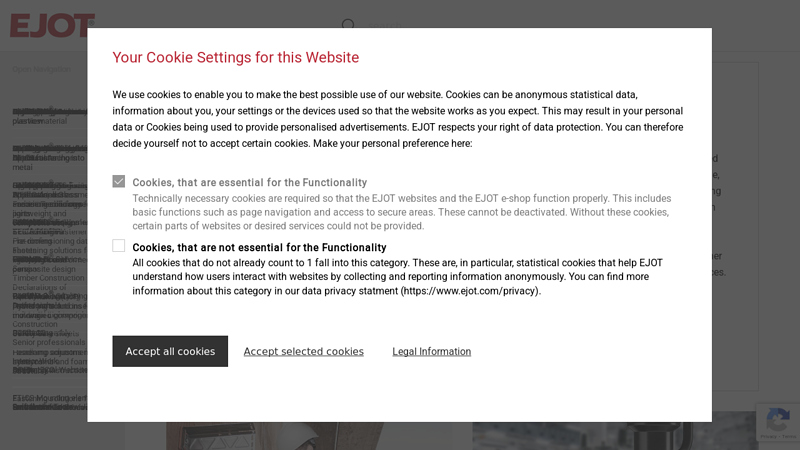Open Timber Construction in the side navigation
This screenshot has width=800, height=450.
coord(48,278)
